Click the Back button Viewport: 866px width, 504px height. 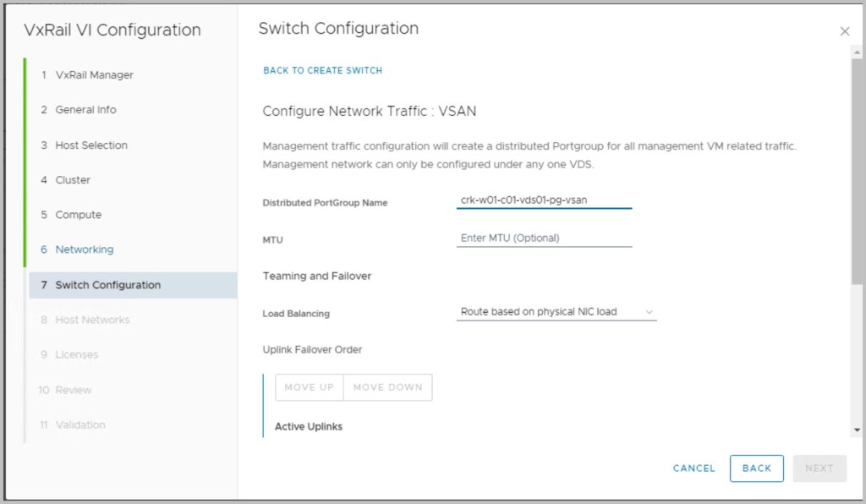(x=756, y=468)
